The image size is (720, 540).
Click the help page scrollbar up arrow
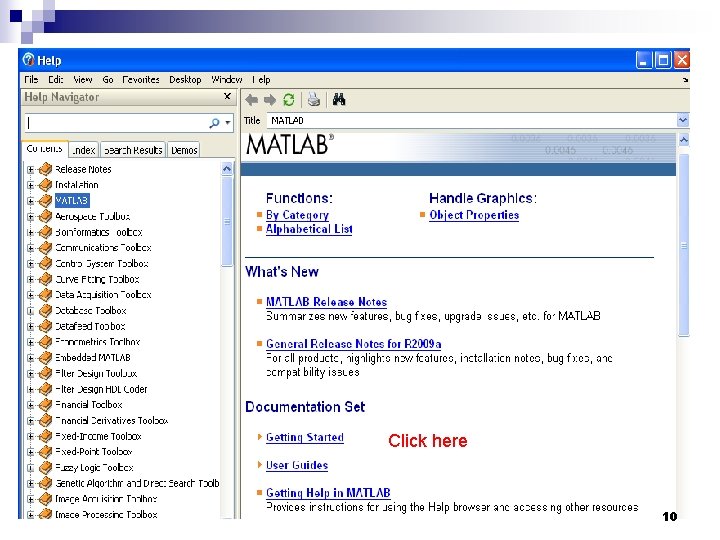(x=683, y=140)
